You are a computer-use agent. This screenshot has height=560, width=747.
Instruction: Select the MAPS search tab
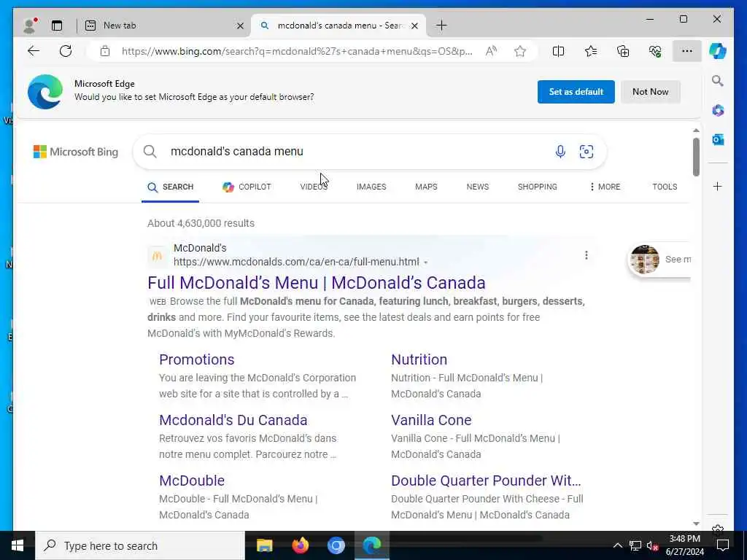(426, 187)
